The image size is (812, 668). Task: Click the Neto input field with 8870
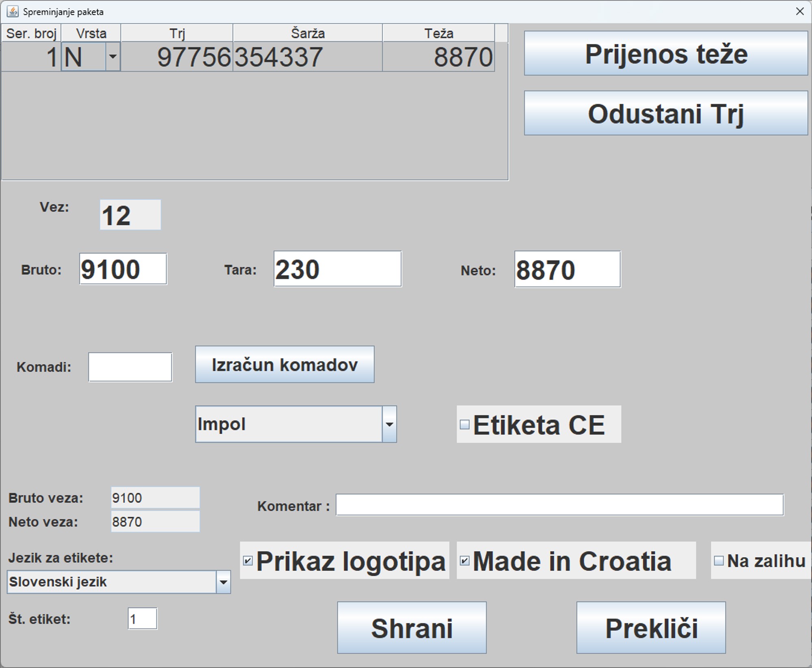567,269
